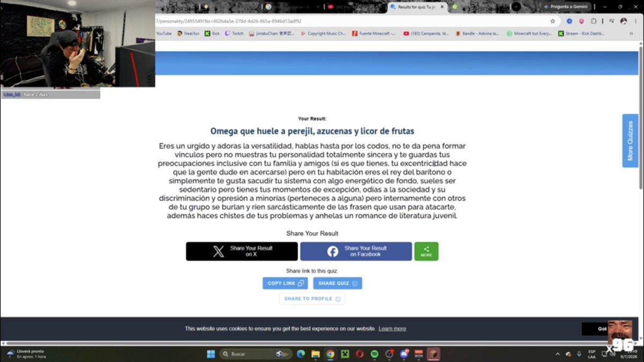644x362 pixels.
Task: Open the Chrome extensions puzzle icon
Action: pos(594,21)
